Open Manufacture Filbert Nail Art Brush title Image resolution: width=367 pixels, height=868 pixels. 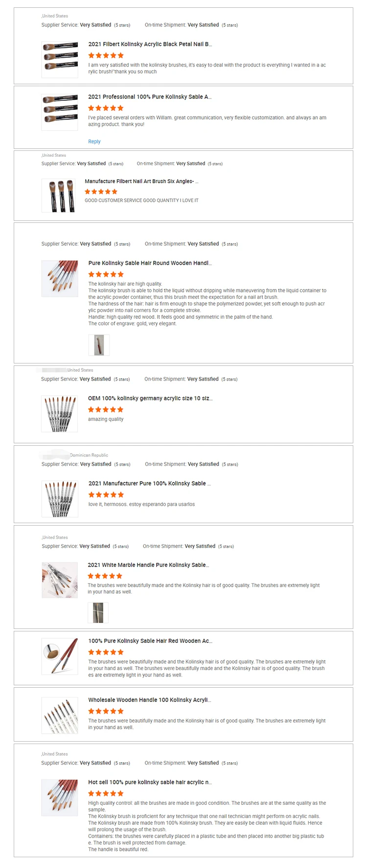click(141, 181)
